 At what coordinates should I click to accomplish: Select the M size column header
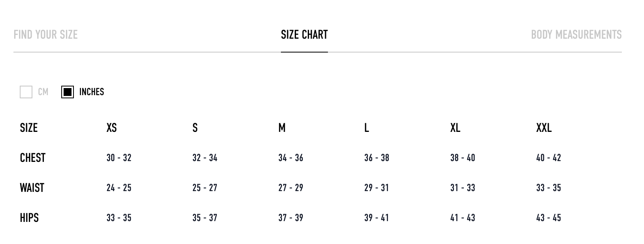point(282,128)
